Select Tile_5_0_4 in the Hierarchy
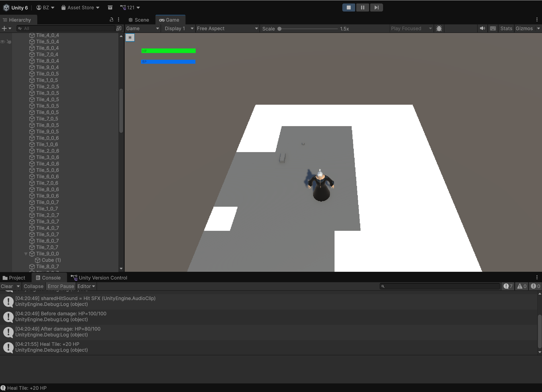Screen dimensions: 542x392 coord(47,42)
